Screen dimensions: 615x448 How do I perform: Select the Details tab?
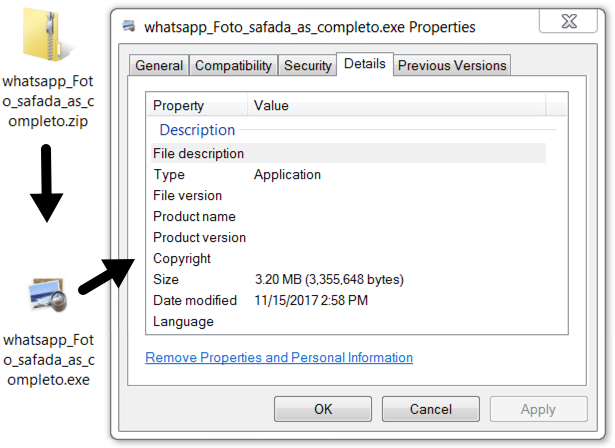[365, 64]
